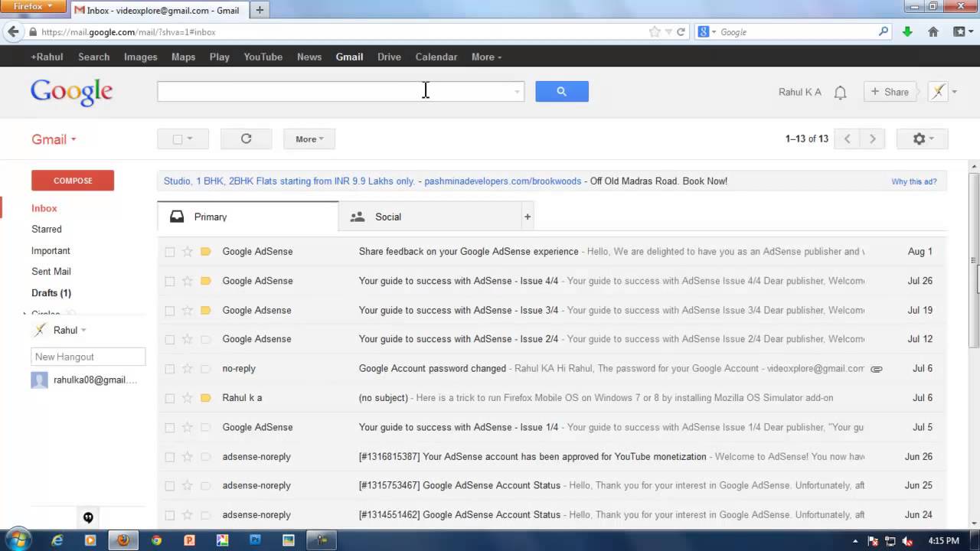Screen dimensions: 980x551
Task: Star the Google Account password changed email
Action: (188, 368)
